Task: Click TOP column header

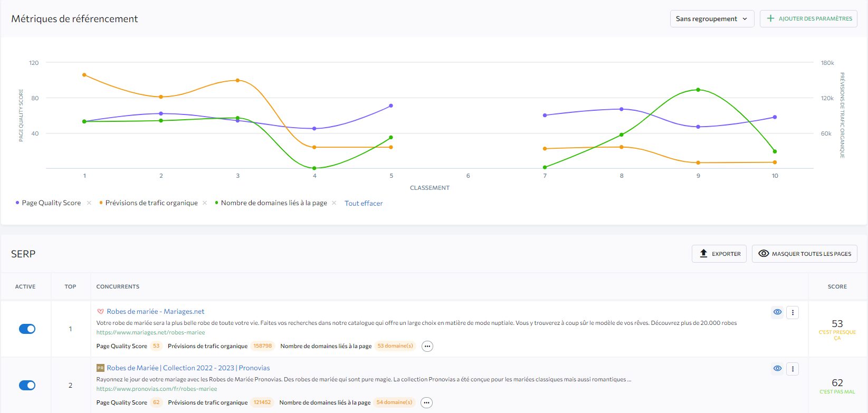Action: (70, 287)
